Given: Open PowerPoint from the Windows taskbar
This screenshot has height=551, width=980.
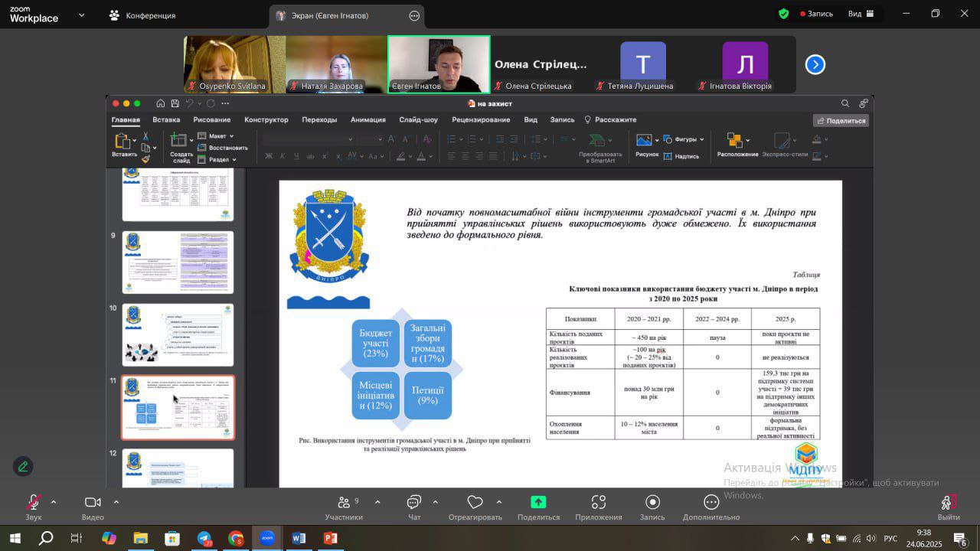Looking at the screenshot, I should [331, 538].
